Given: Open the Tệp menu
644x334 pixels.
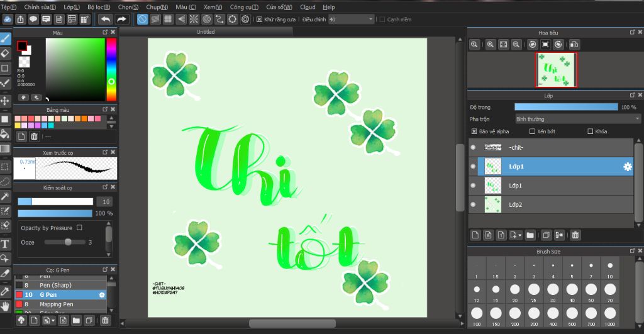Looking at the screenshot, I should click(x=8, y=7).
